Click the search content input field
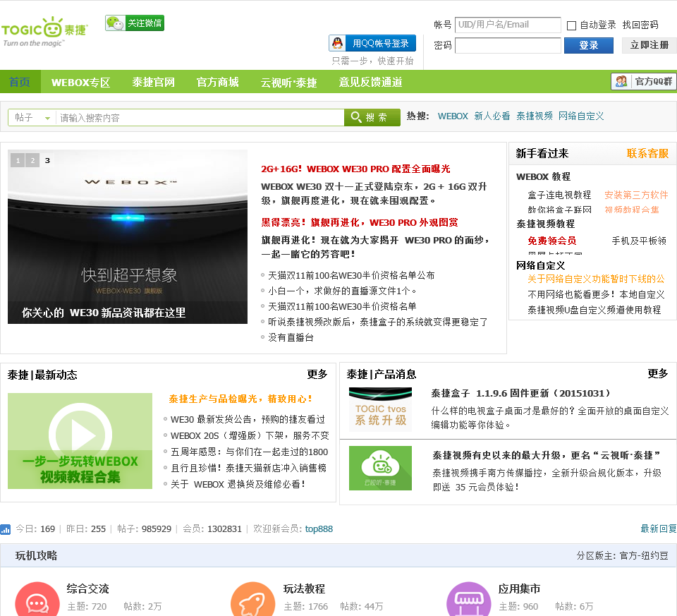 (200, 118)
